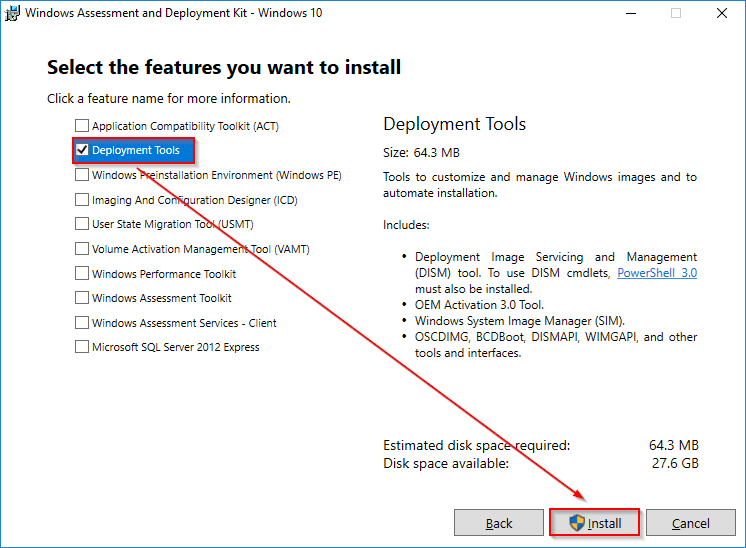Minimize the deployment kit window
746x548 pixels.
click(x=631, y=13)
